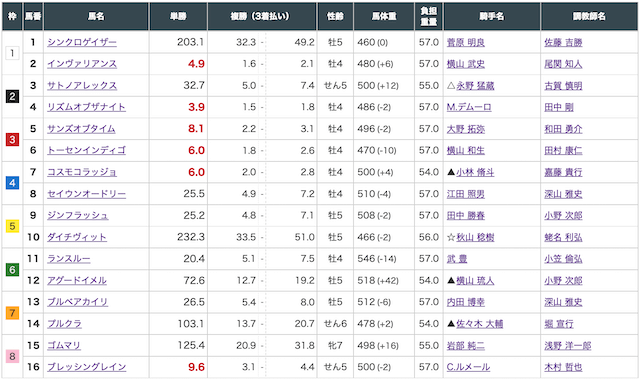640x380 pixels.
Task: Open horse シンクロゲイザー page
Action: pos(82,42)
